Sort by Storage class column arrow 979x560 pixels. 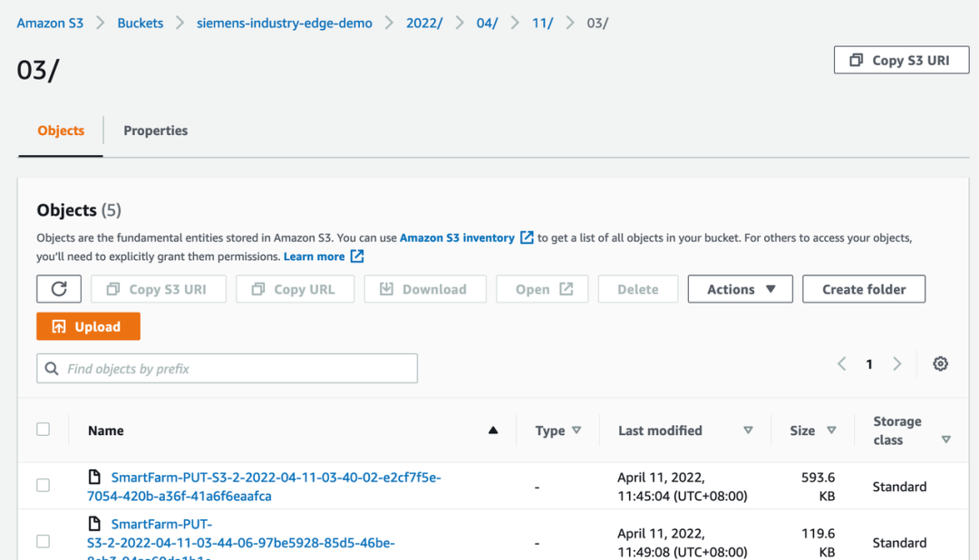coord(945,439)
